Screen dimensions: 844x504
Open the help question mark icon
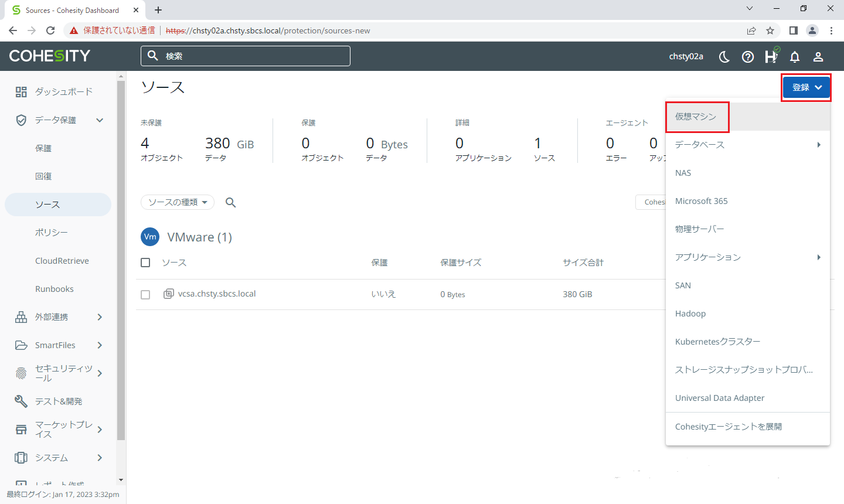(x=748, y=56)
